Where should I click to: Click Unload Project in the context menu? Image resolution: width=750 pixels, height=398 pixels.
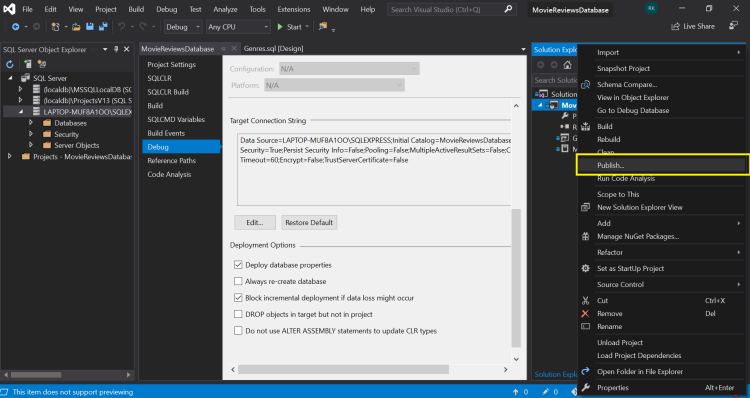point(620,343)
